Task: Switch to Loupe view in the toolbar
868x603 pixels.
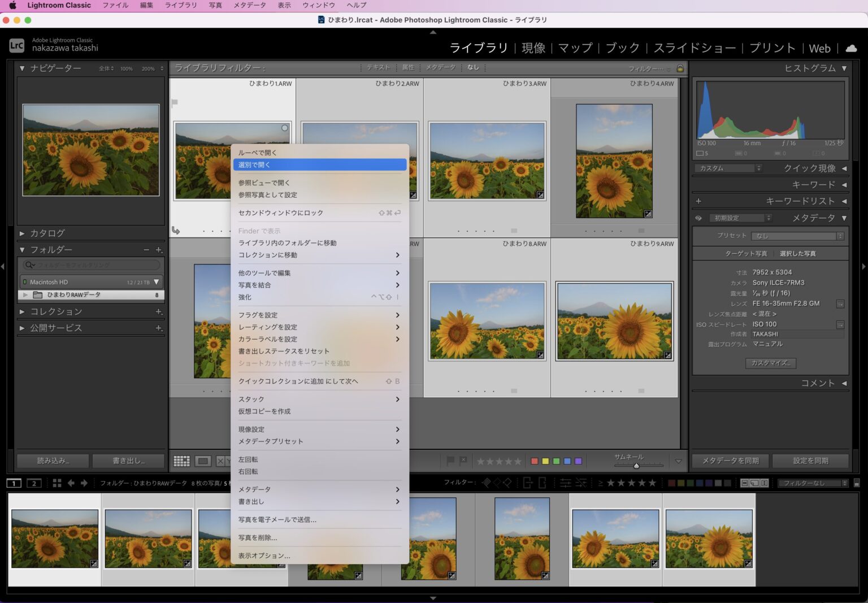Action: pyautogui.click(x=203, y=461)
